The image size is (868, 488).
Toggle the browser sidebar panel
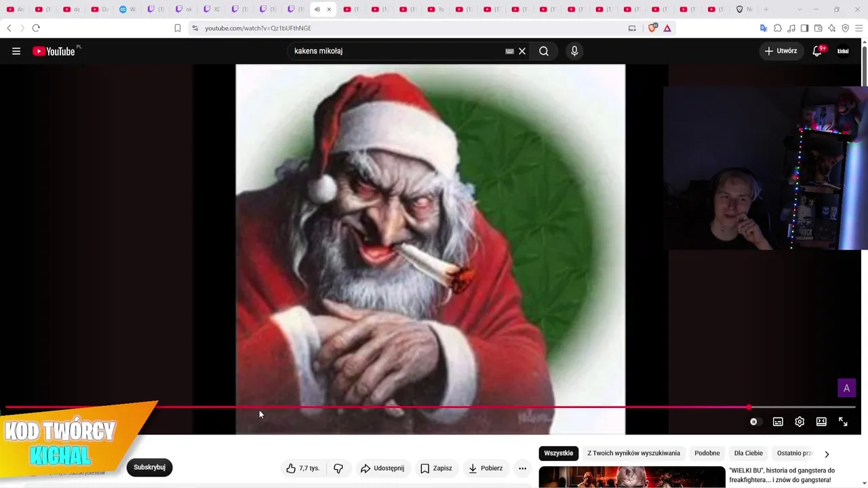(804, 28)
